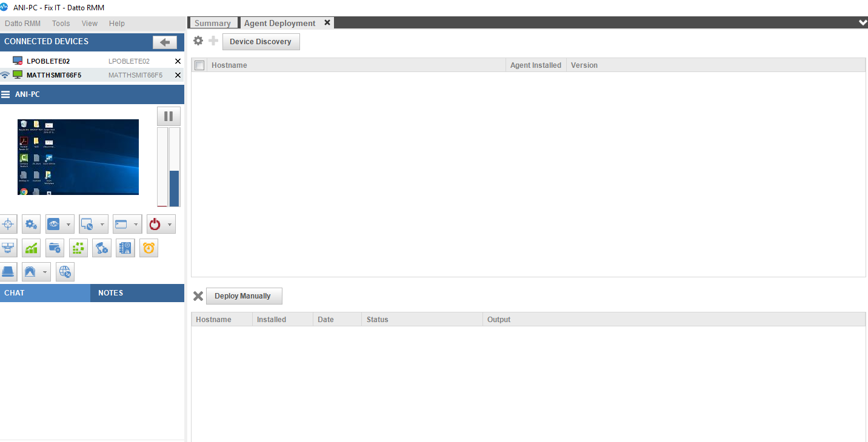
Task: Disconnect LPOBLETE02 with its X button
Action: coord(178,61)
